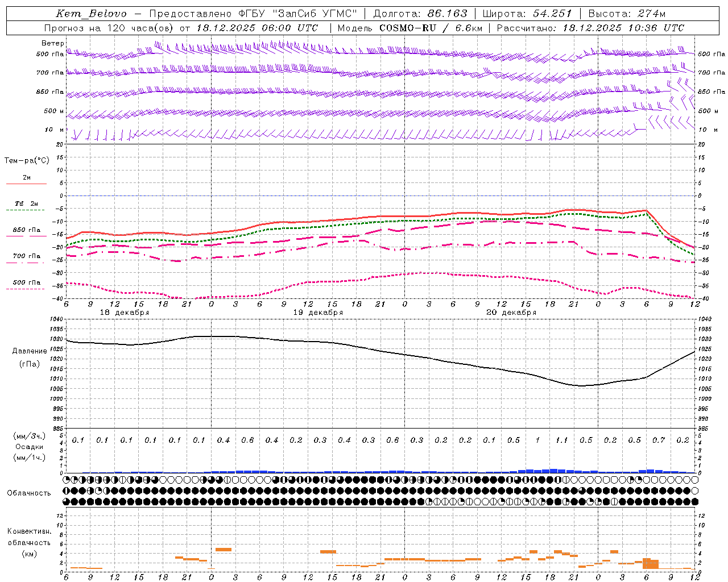Click the computed time "18.12.2025 10:36 UTC"
Screen dimensions: 728x582
click(623, 28)
